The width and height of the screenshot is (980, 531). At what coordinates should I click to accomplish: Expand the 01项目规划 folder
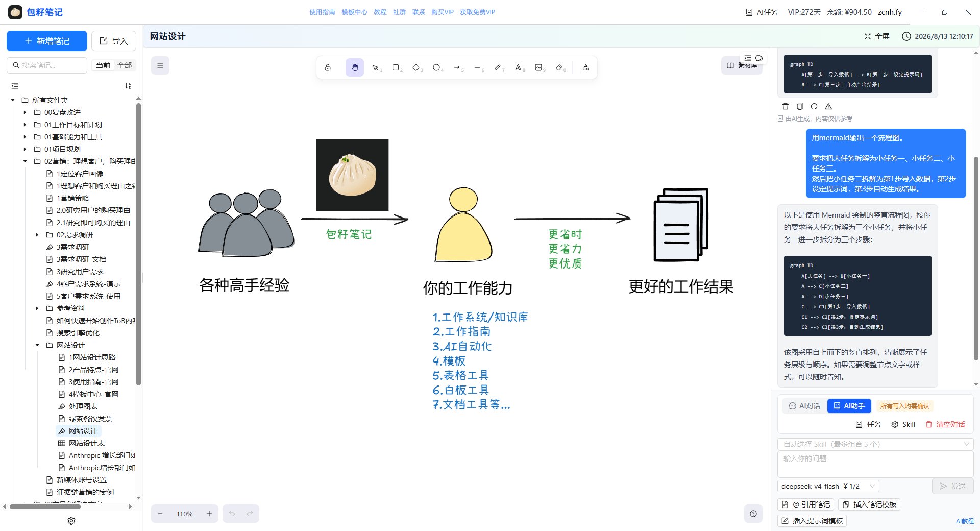click(x=25, y=149)
